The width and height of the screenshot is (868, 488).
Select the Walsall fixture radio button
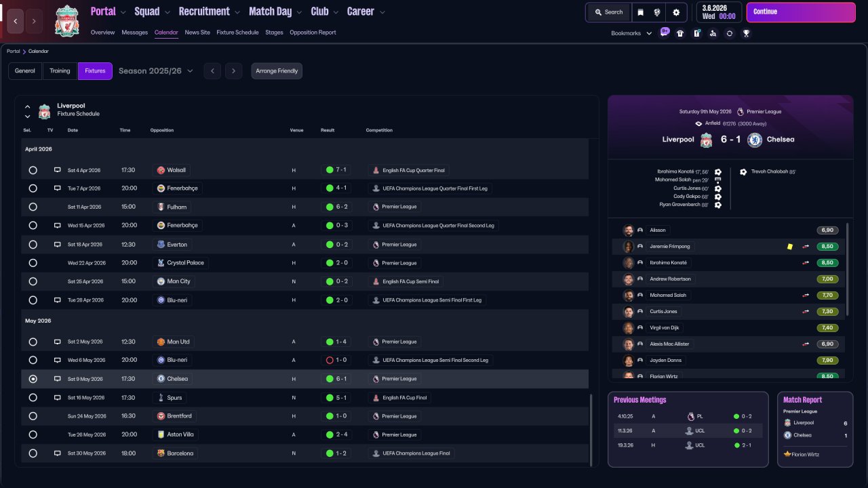(x=33, y=170)
